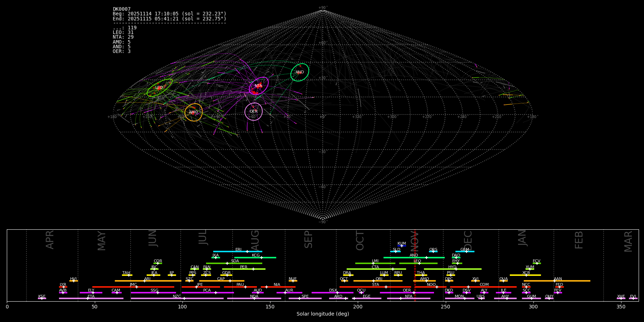
Task: Click the CAP shower bar in timeline
Action: [x=222, y=281]
